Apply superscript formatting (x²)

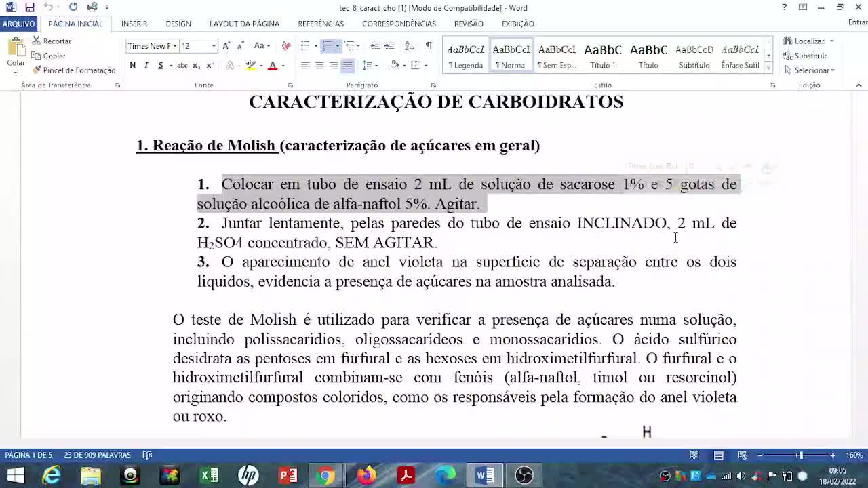click(210, 66)
